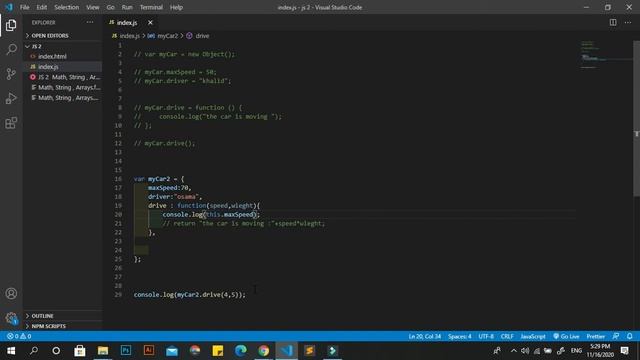Open Cortana circle in taskbar
The height and width of the screenshot is (360, 640).
(x=56, y=351)
